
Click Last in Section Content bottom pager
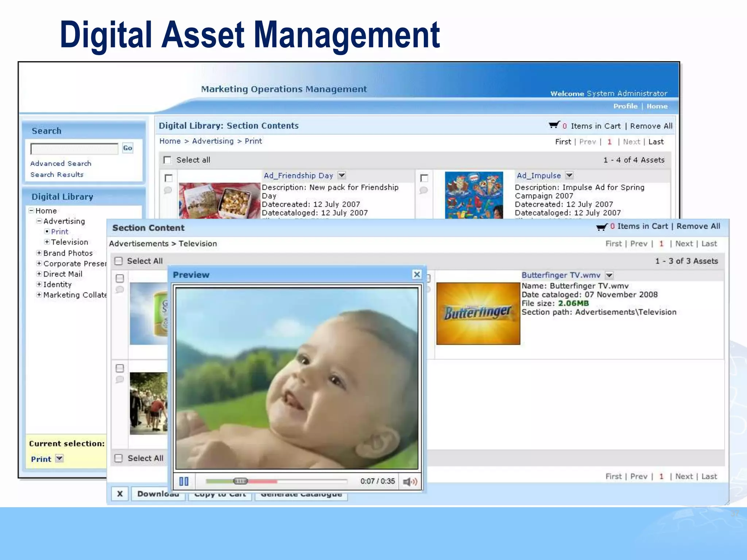709,477
